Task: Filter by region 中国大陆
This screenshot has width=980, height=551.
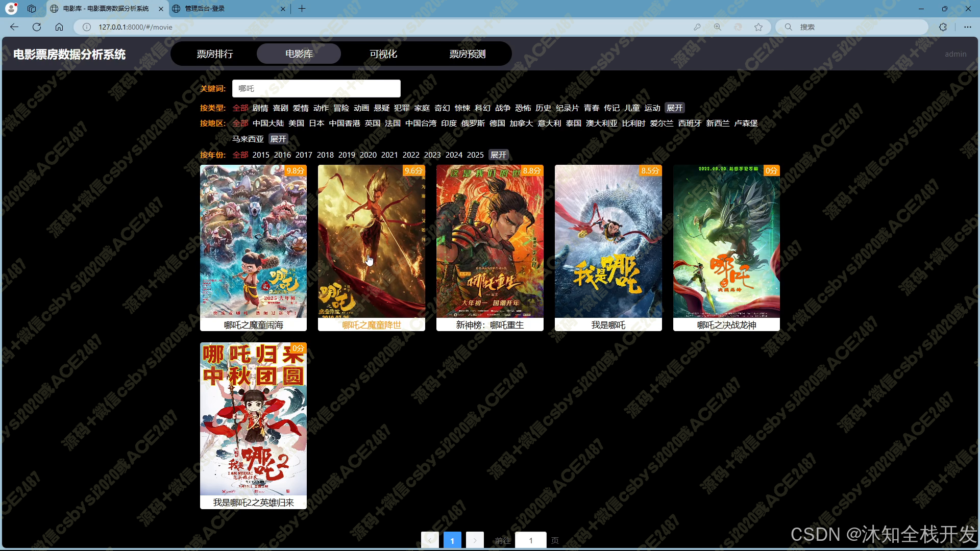Action: tap(268, 123)
